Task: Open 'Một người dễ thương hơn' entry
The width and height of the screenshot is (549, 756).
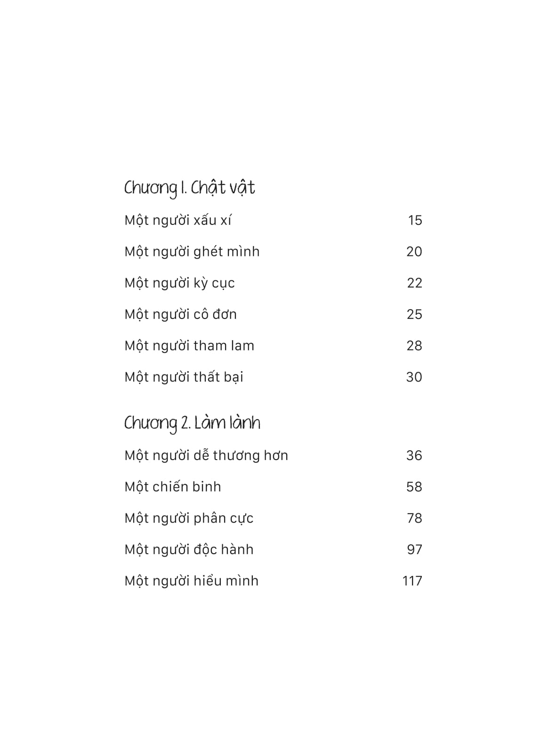Action: point(206,455)
